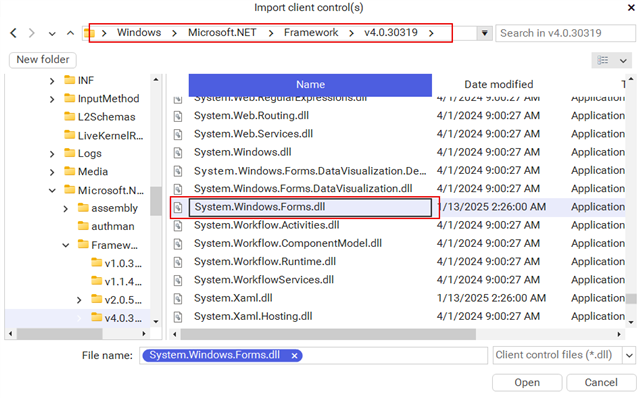640x398 pixels.
Task: Select System.Web.Routing.dll file
Action: pos(251,116)
